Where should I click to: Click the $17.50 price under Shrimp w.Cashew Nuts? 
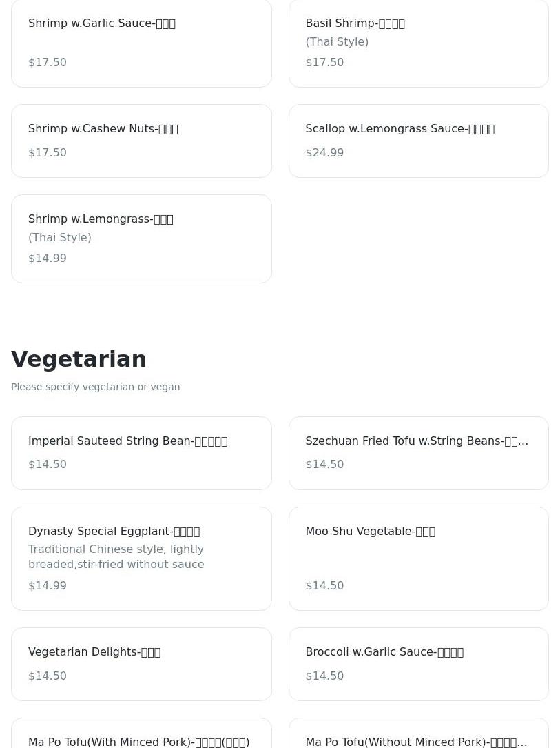tap(47, 152)
